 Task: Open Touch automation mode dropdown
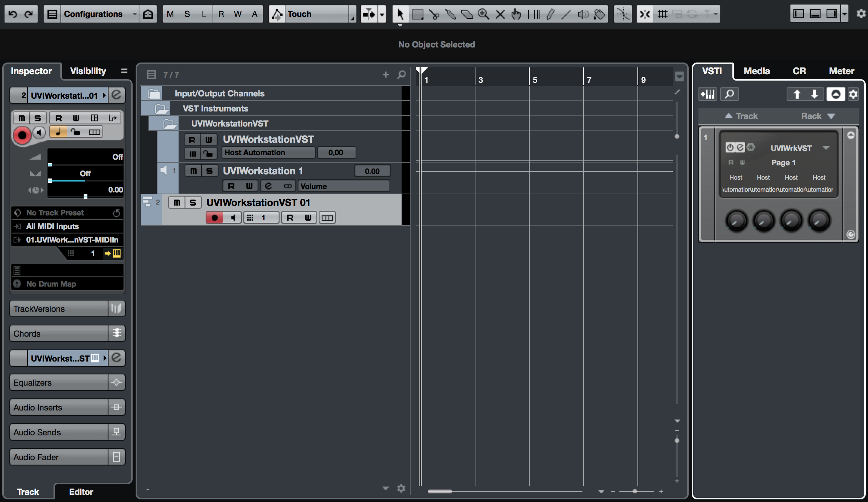320,14
